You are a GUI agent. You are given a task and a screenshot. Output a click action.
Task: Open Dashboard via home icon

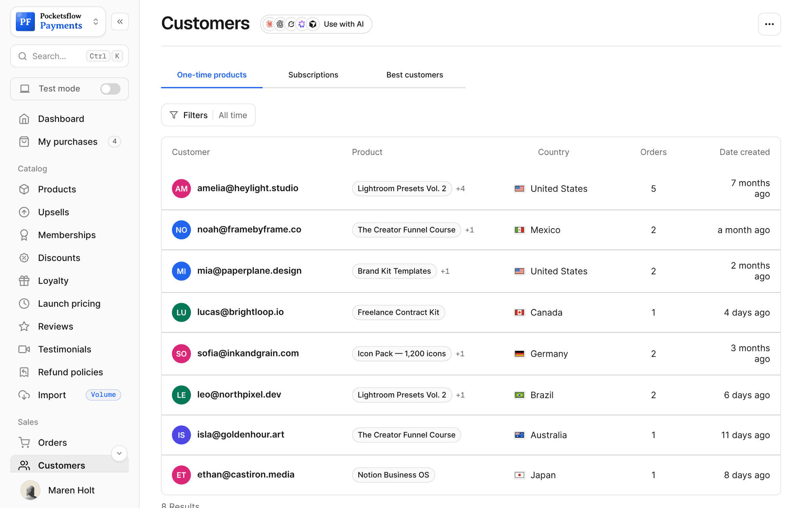tap(24, 119)
